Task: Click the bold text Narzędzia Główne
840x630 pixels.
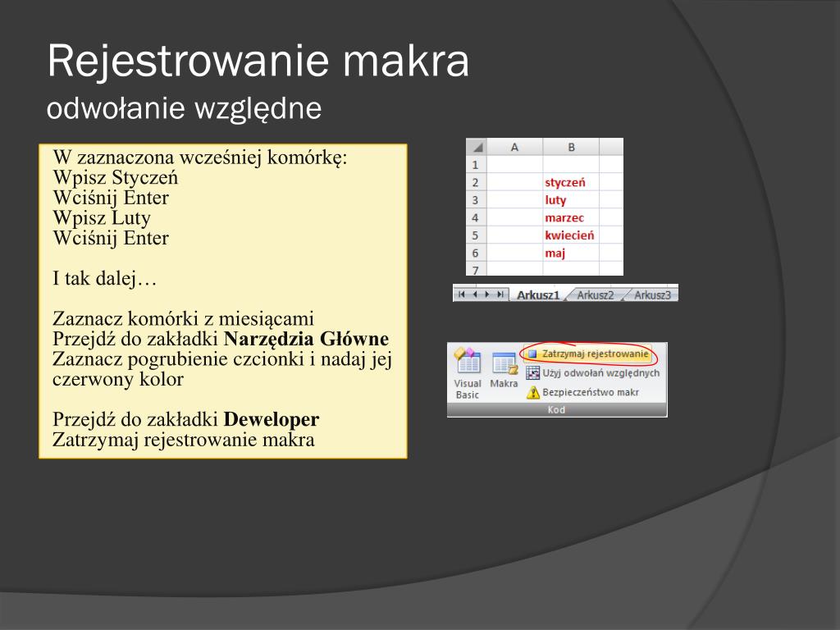Action: click(x=306, y=339)
